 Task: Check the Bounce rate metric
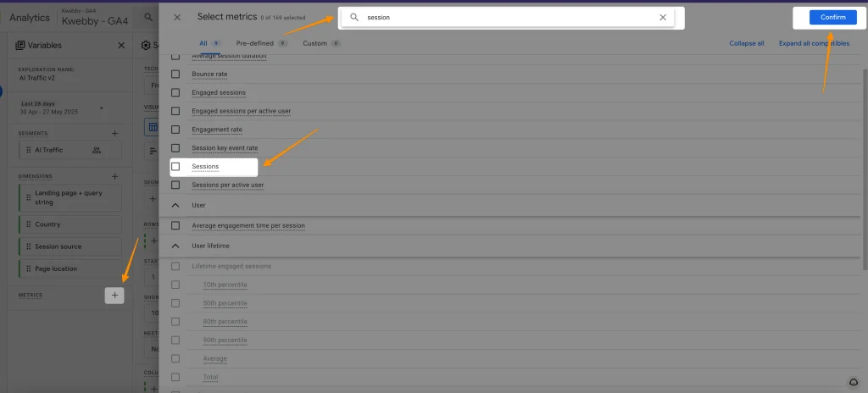click(x=175, y=75)
